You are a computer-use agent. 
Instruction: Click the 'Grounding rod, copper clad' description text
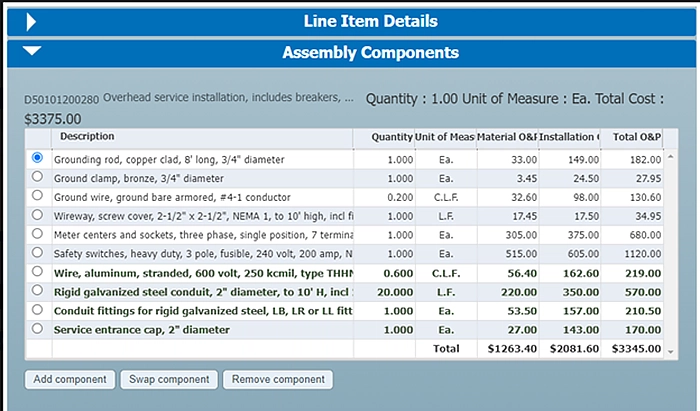[169, 160]
